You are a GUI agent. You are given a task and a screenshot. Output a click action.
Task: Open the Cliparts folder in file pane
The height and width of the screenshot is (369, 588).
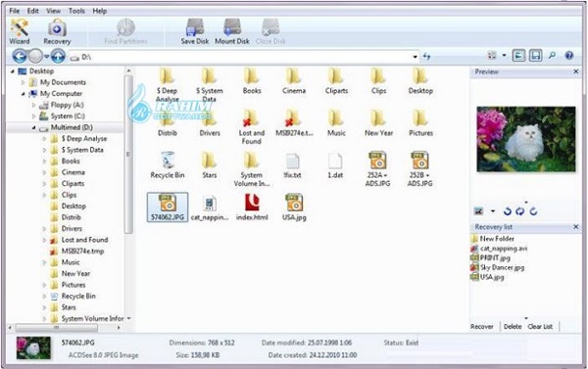[x=336, y=80]
